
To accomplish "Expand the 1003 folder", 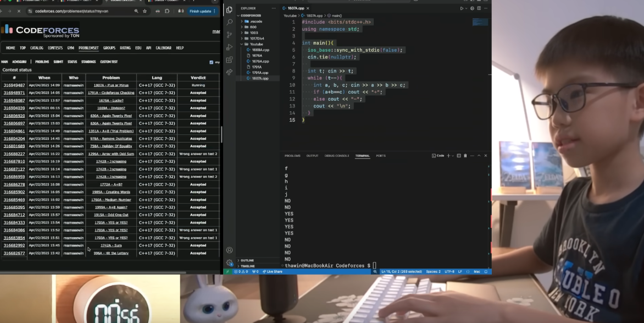I will [x=253, y=32].
